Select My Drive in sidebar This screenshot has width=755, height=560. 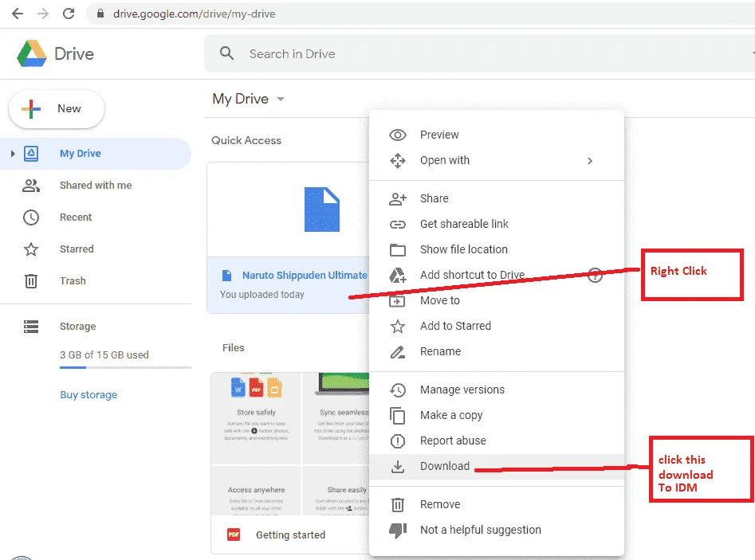pos(96,154)
